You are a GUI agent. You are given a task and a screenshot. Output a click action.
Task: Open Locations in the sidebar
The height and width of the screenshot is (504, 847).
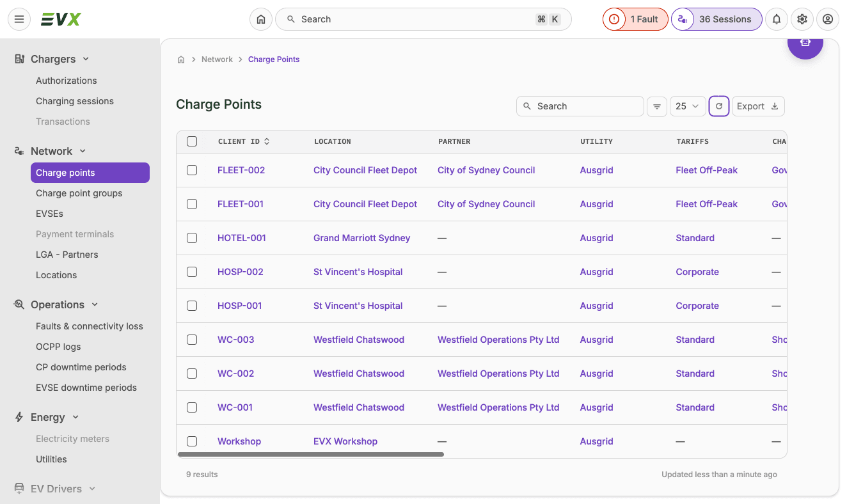pyautogui.click(x=56, y=275)
